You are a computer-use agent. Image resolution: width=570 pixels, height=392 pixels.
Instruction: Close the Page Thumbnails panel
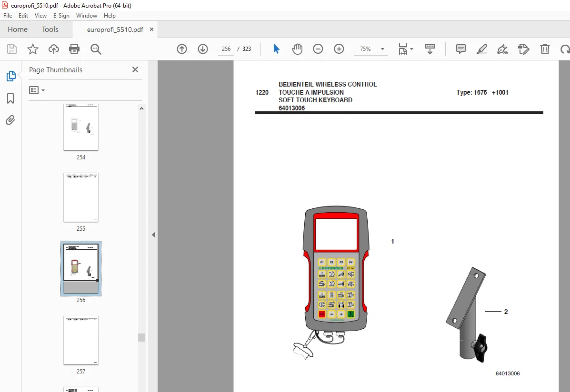[x=135, y=69]
